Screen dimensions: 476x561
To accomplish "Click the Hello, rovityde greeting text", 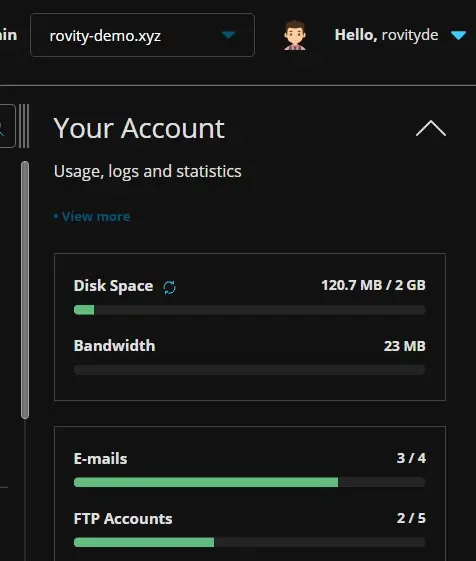I will [386, 35].
